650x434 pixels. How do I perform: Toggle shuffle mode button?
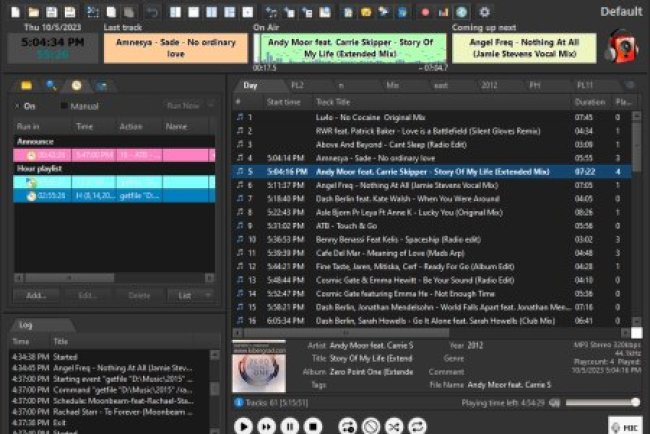[394, 426]
